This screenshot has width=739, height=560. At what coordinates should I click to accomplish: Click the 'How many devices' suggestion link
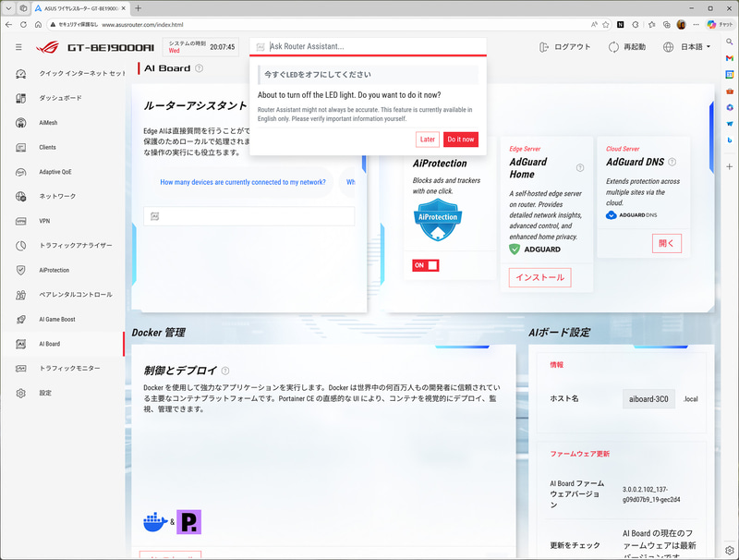click(243, 182)
